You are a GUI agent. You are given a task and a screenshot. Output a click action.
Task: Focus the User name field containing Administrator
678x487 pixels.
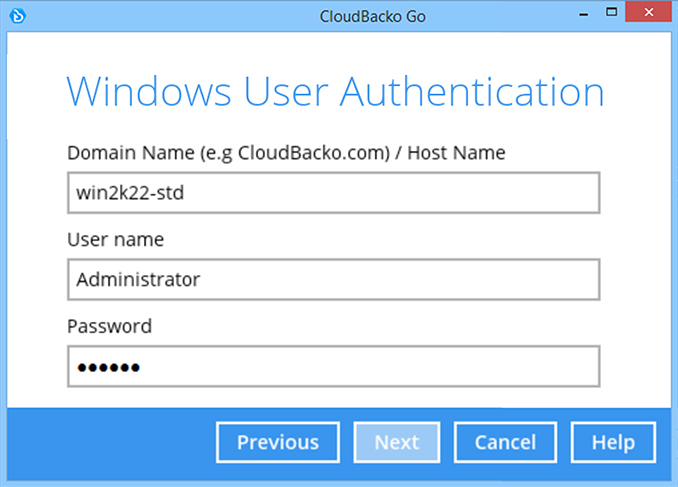[x=333, y=279]
